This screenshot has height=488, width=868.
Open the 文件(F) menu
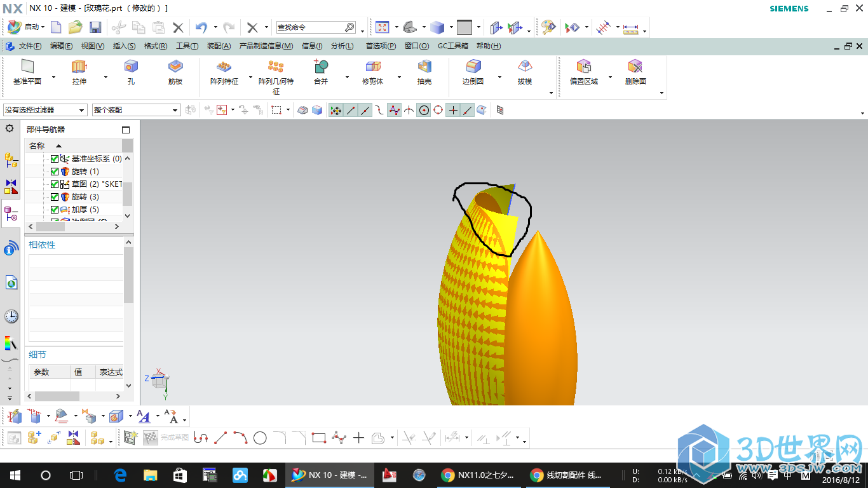tap(30, 46)
